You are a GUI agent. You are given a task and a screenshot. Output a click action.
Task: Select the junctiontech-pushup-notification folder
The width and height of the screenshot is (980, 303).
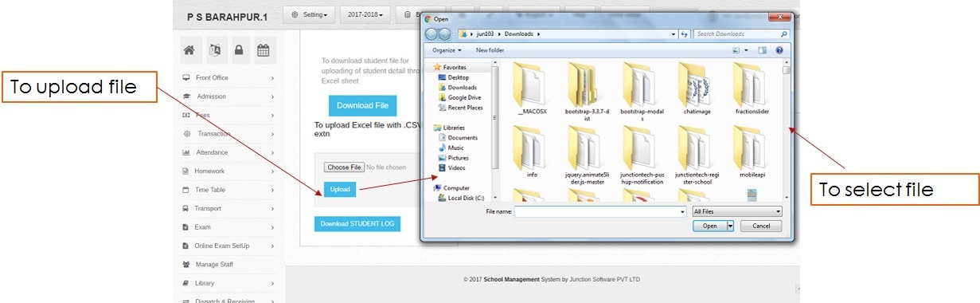[x=642, y=155]
